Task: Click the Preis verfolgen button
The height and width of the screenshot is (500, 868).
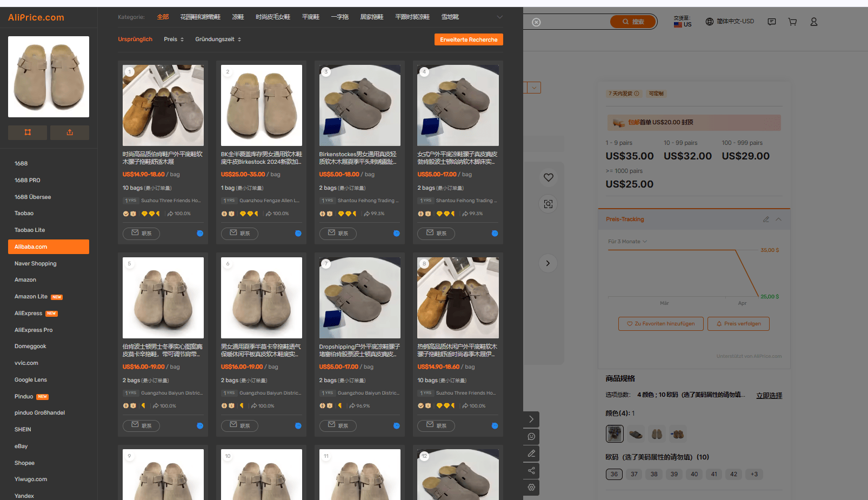Action: (738, 324)
